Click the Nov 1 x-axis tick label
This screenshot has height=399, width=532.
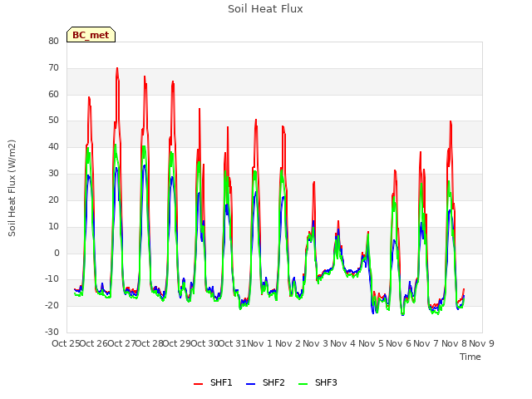coord(259,343)
